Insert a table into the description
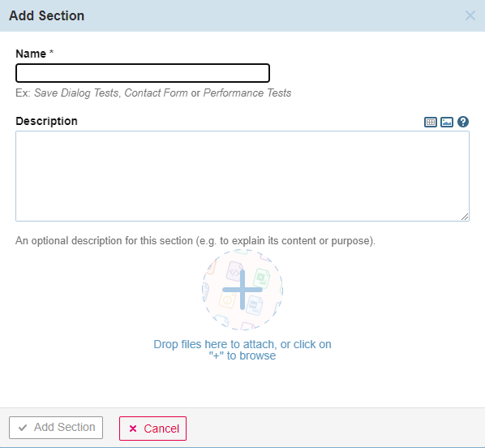The image size is (485, 448). coord(430,122)
